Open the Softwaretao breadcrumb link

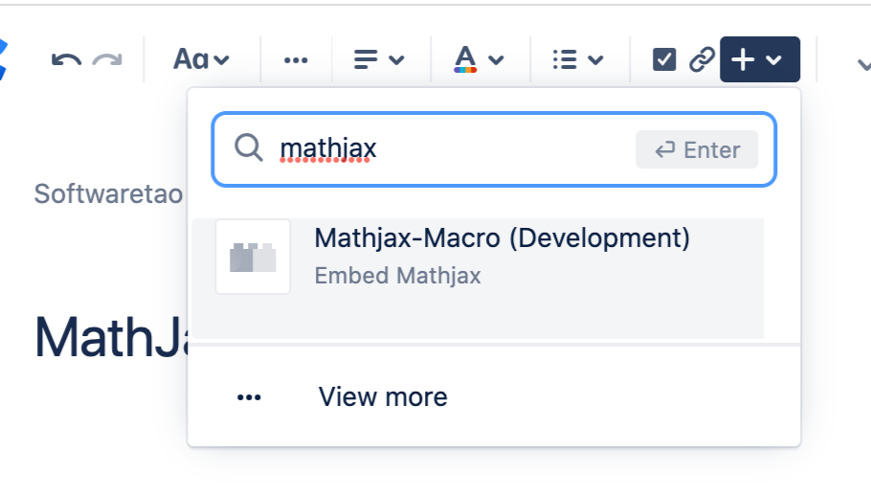pos(108,193)
